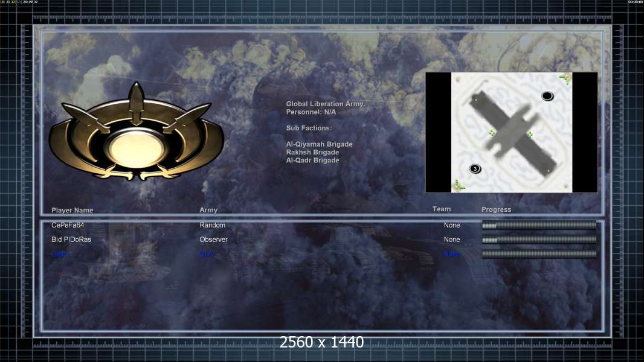Click the Team column header
644x362 pixels.
[x=442, y=209]
